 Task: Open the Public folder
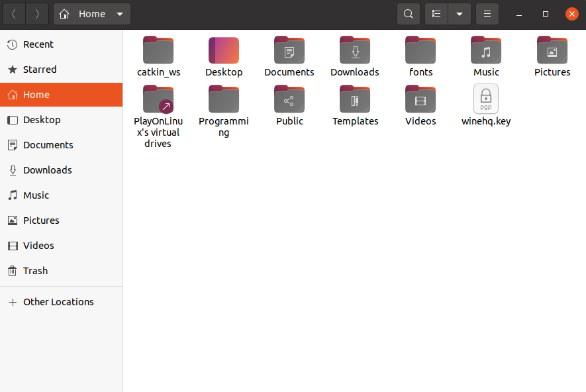[x=289, y=99]
